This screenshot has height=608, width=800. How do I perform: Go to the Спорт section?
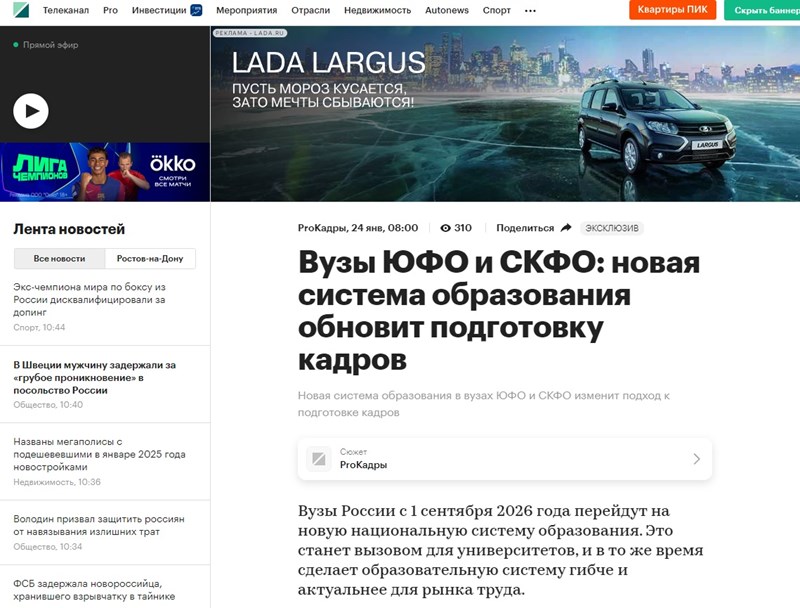pos(496,10)
